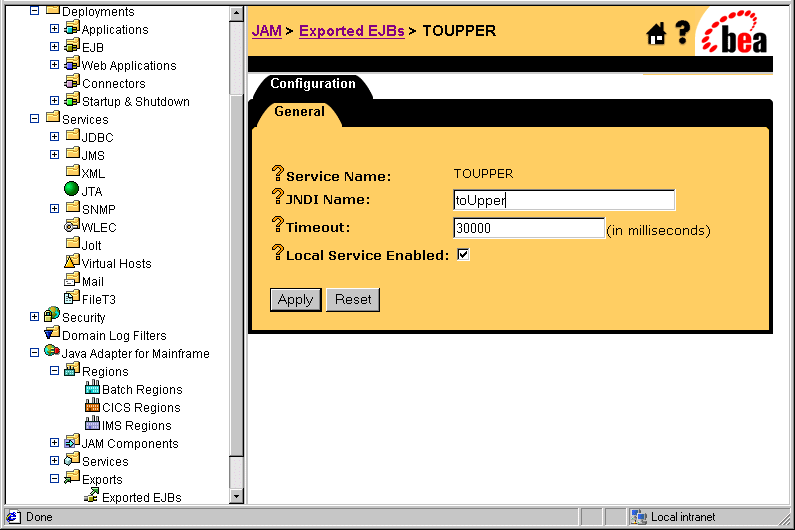This screenshot has height=530, width=795.
Task: Expand the Startup & Shutdown node
Action: pos(55,100)
